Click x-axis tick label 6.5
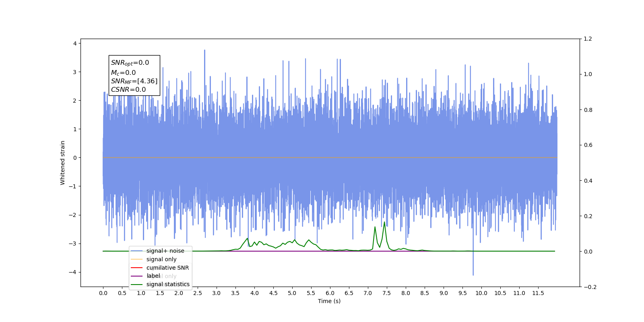The width and height of the screenshot is (644, 322). click(x=349, y=293)
